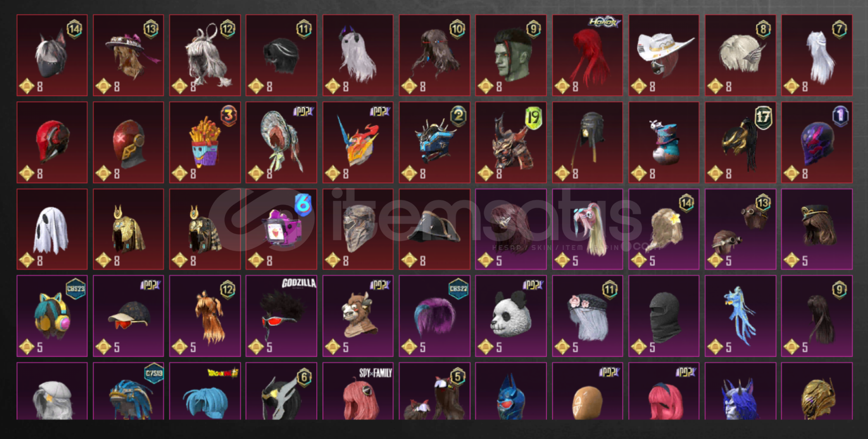Pick the blue spiky Dragon Ball hair
Screen dimensions: 868x439
(x=205, y=391)
